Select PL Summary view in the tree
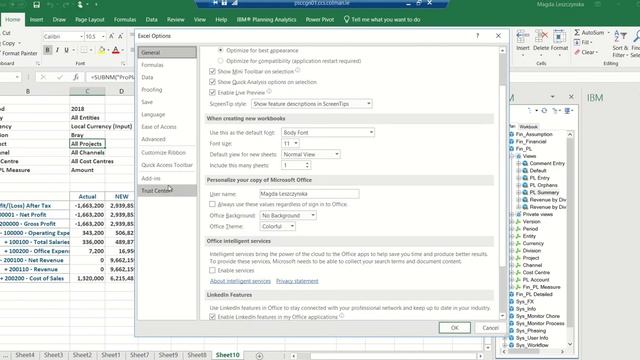This screenshot has height=360, width=640. click(x=544, y=192)
